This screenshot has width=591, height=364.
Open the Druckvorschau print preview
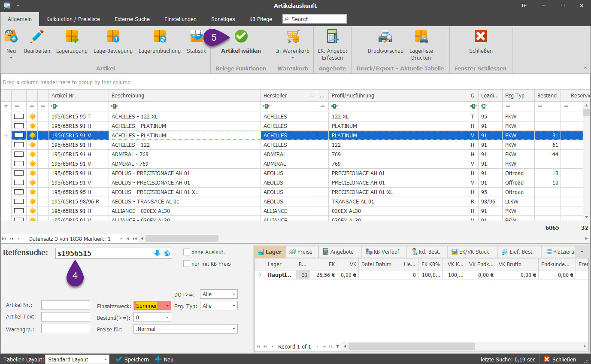click(x=385, y=37)
